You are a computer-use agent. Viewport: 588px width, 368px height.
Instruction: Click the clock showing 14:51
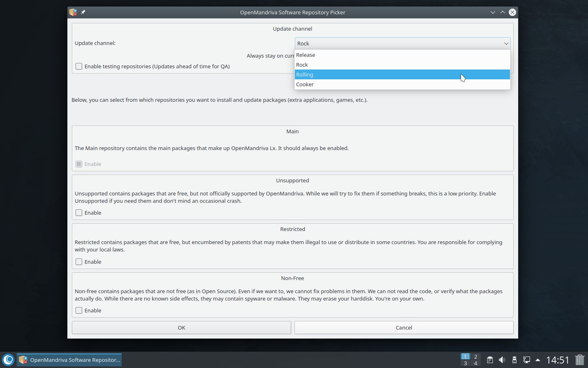(x=558, y=360)
